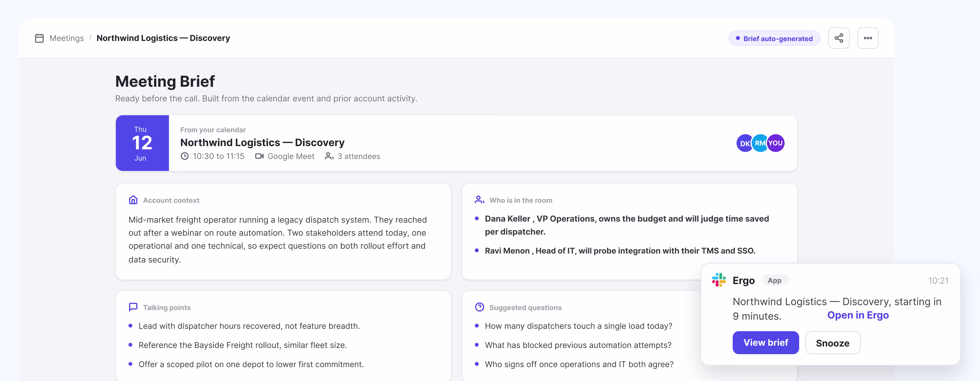Click the Account context card heading

pos(171,200)
